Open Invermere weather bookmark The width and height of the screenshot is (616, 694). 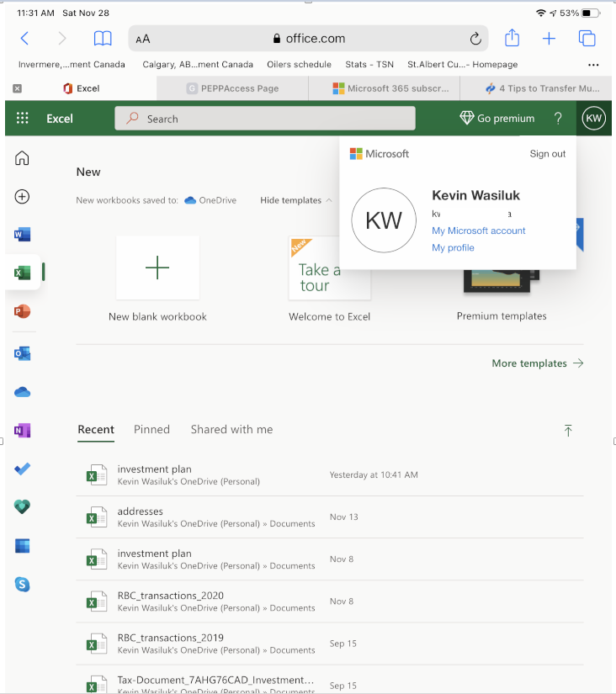tap(72, 65)
